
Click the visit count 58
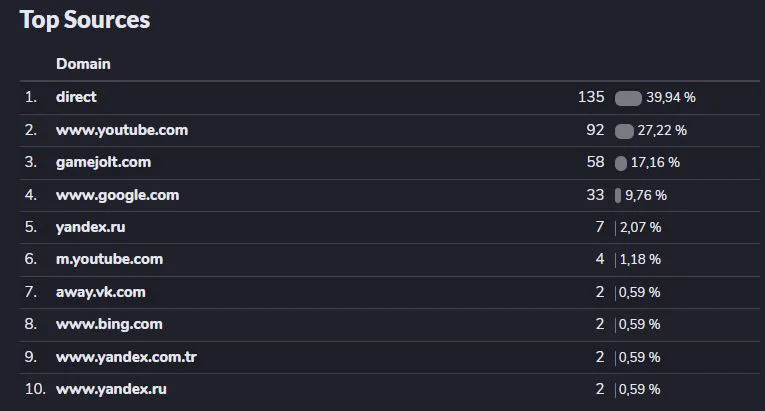[x=595, y=162]
